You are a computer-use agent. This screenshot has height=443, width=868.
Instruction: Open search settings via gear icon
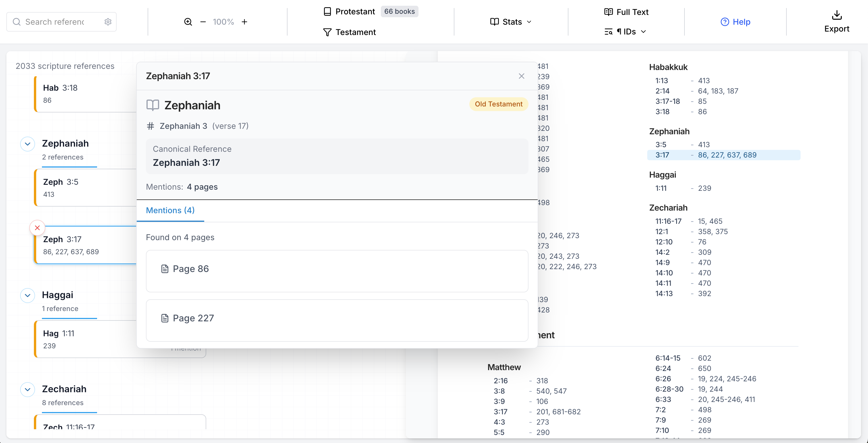(x=107, y=22)
